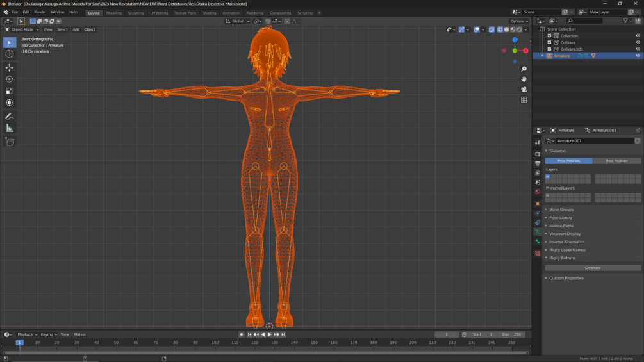The height and width of the screenshot is (362, 644).
Task: Select the Rotate tool
Action: click(x=10, y=79)
